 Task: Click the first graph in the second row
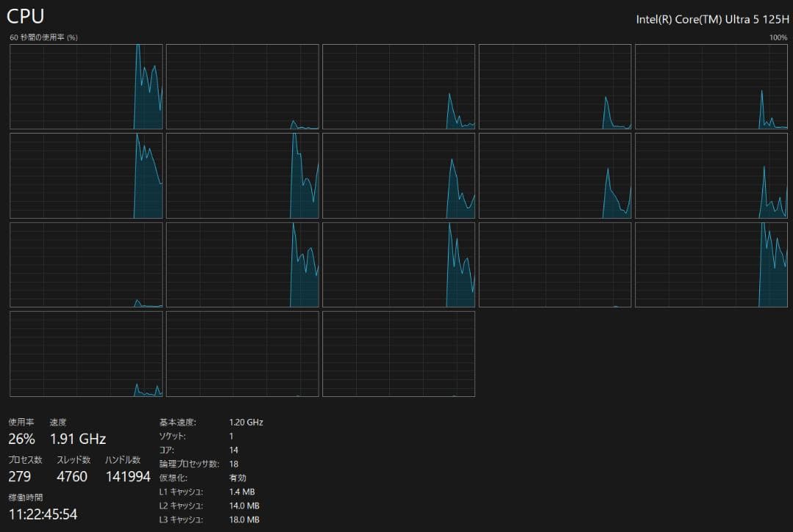click(86, 175)
